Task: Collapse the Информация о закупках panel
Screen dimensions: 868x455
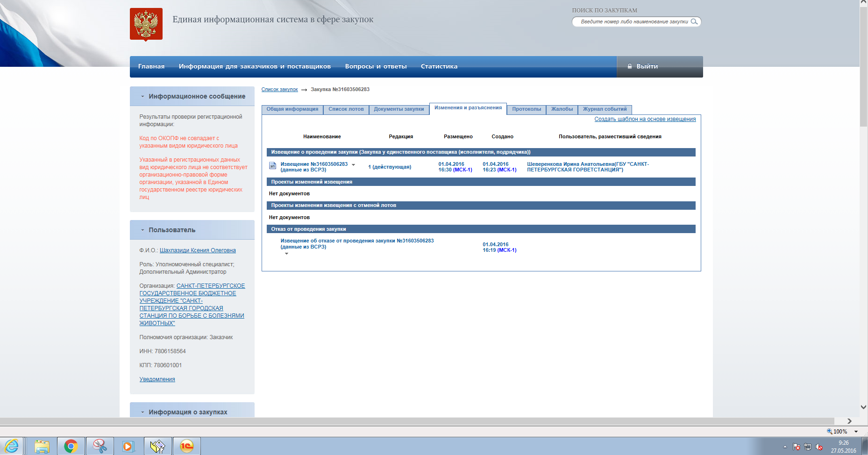Action: 142,412
